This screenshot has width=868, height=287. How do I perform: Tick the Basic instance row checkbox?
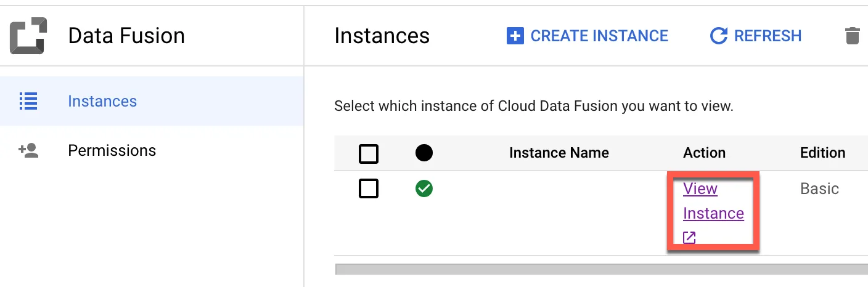[369, 188]
